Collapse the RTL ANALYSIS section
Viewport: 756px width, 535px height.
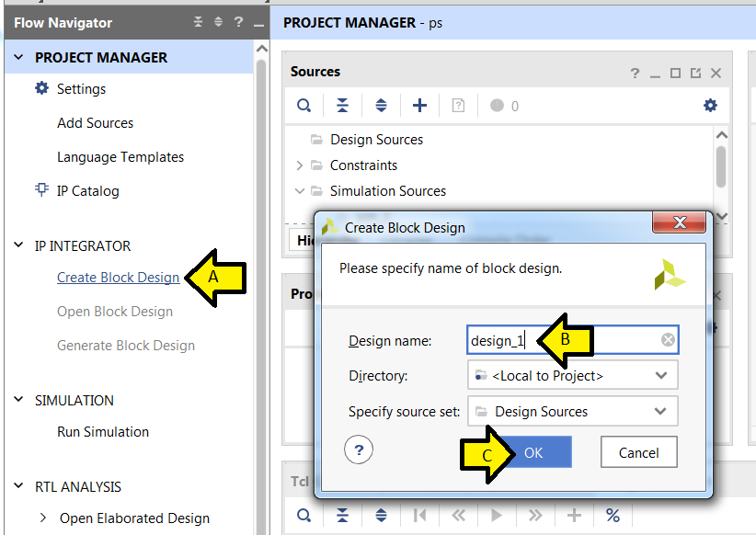coord(18,485)
